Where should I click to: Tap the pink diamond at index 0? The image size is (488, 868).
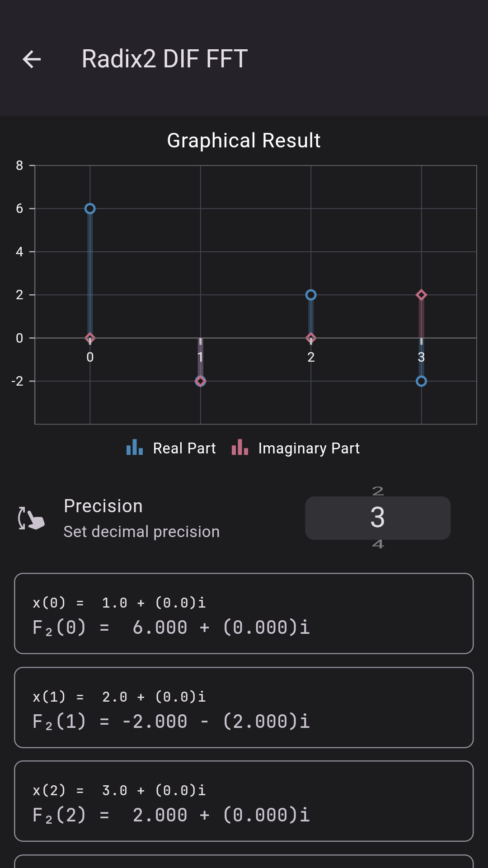(90, 338)
